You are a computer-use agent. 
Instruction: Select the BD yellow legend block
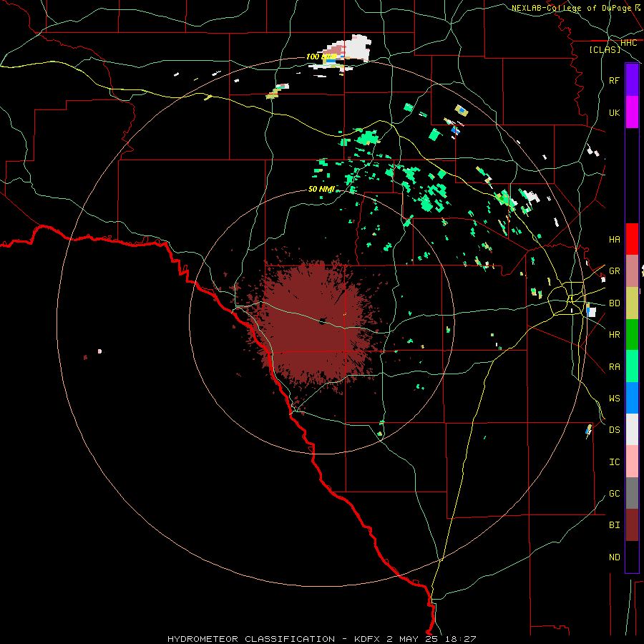coord(632,303)
